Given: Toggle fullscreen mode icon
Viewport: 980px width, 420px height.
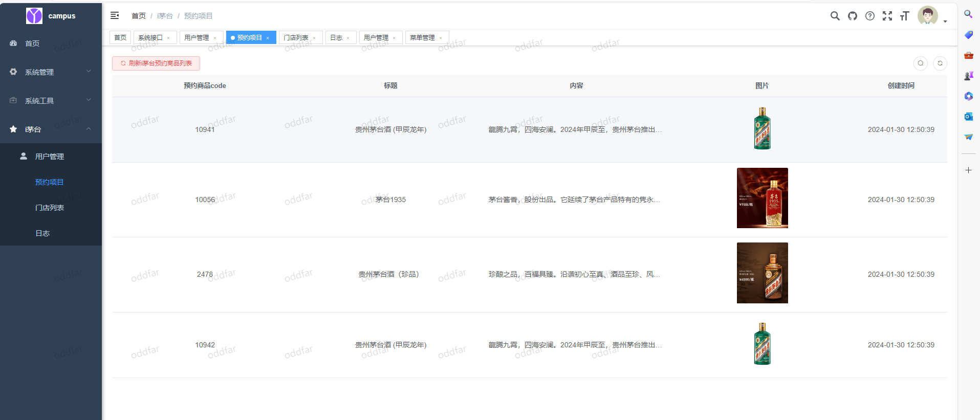Looking at the screenshot, I should [887, 16].
